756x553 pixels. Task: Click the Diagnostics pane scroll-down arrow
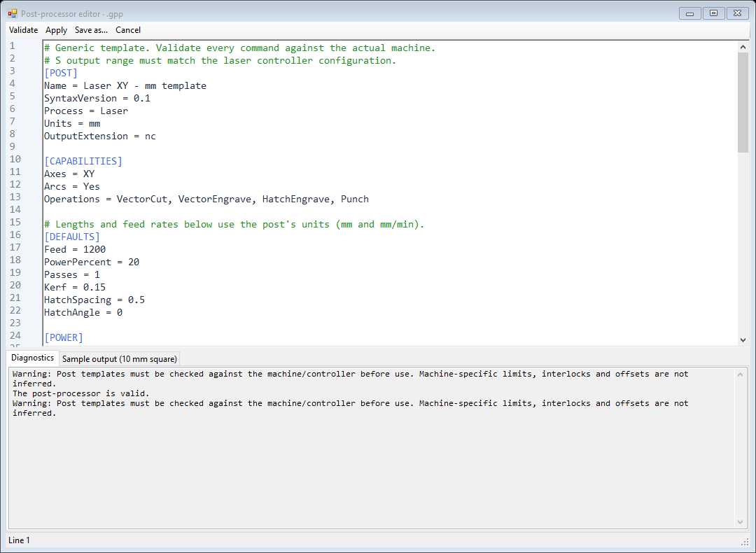coord(740,522)
